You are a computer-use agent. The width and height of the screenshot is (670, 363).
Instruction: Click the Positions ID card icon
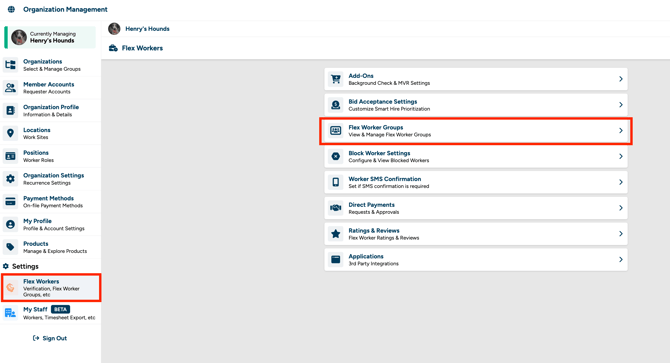[10, 156]
